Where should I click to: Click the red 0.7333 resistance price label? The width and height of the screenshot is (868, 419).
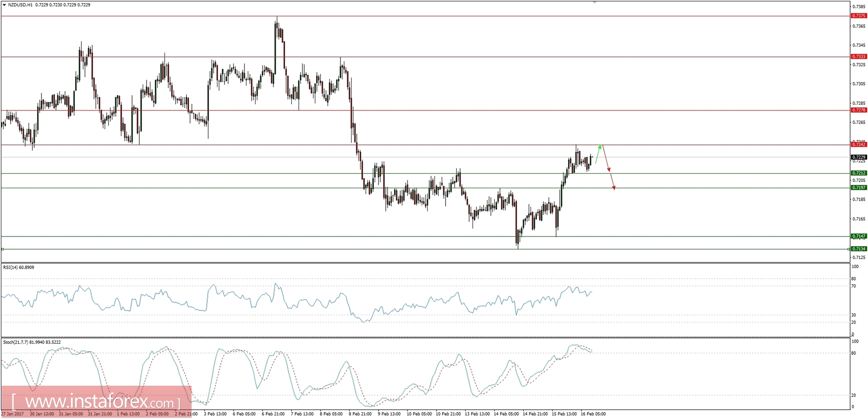pyautogui.click(x=859, y=56)
